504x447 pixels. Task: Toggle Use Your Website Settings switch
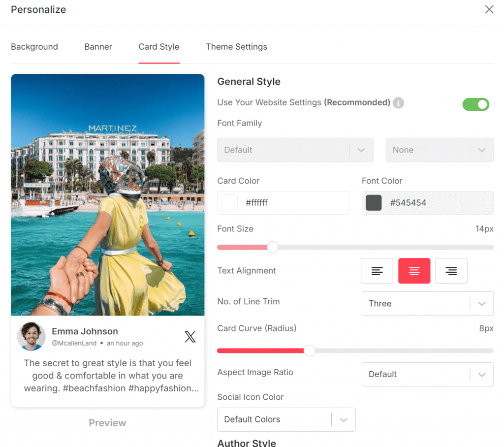point(475,104)
